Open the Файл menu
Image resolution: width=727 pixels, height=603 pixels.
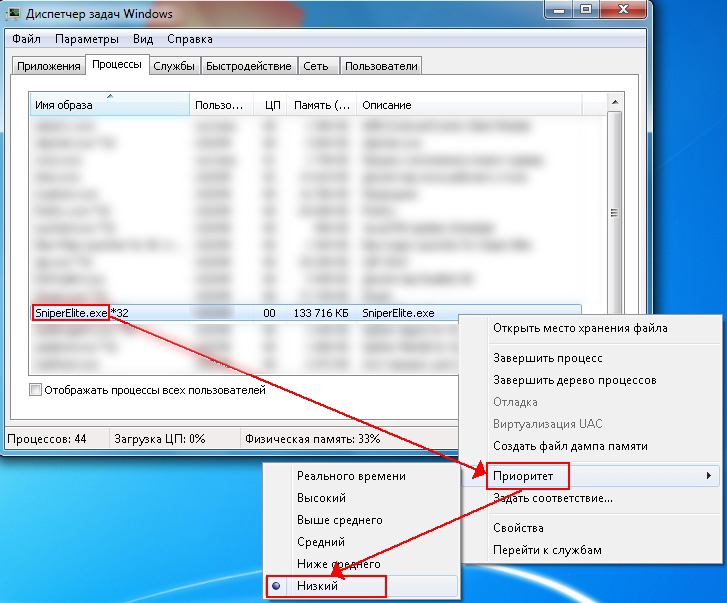coord(26,40)
